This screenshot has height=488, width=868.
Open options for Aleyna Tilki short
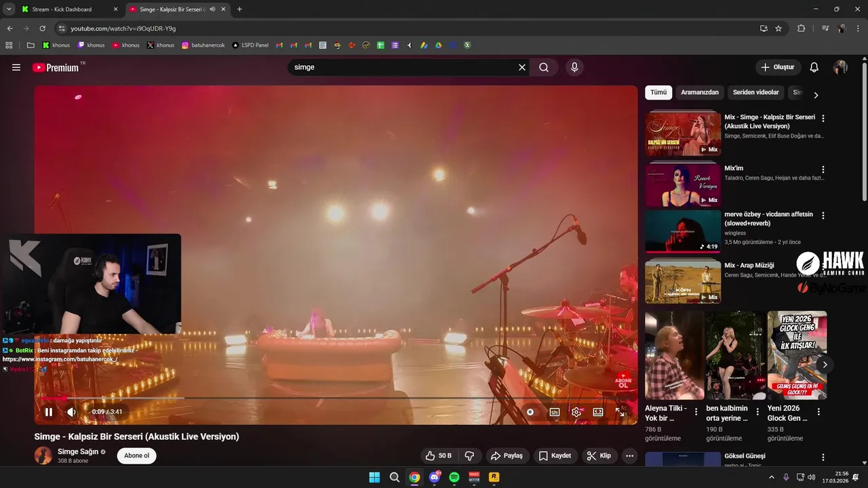(696, 412)
